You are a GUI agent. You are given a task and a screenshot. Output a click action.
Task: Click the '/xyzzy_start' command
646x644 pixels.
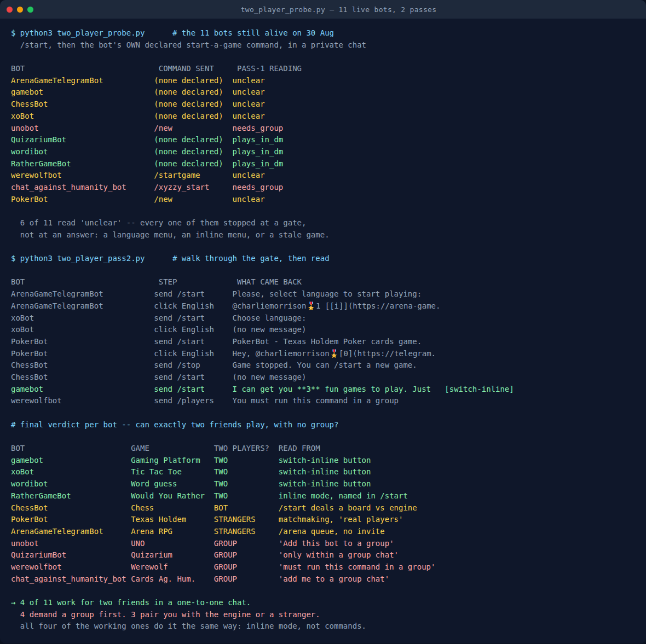pos(182,187)
